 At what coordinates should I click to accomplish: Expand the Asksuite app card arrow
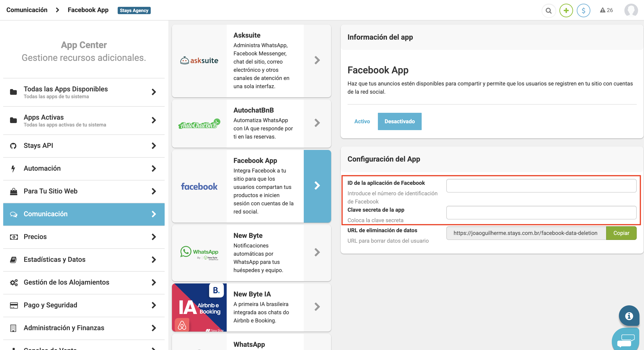point(317,60)
